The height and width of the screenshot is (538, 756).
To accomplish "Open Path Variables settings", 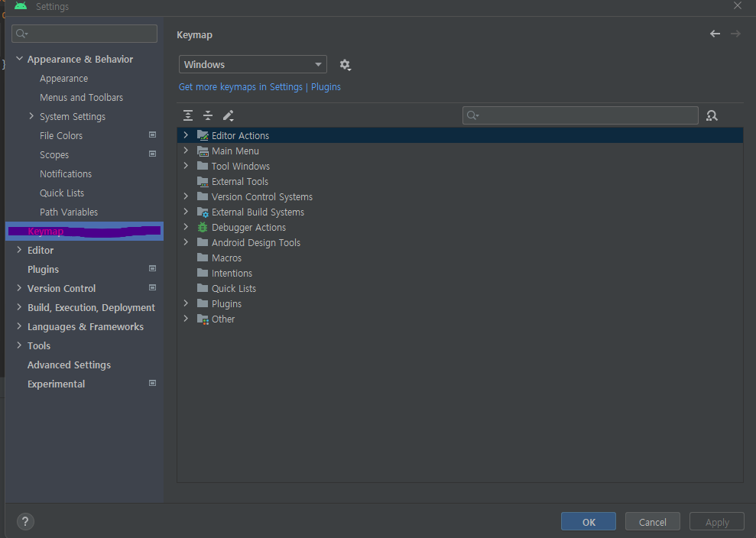I will [69, 212].
